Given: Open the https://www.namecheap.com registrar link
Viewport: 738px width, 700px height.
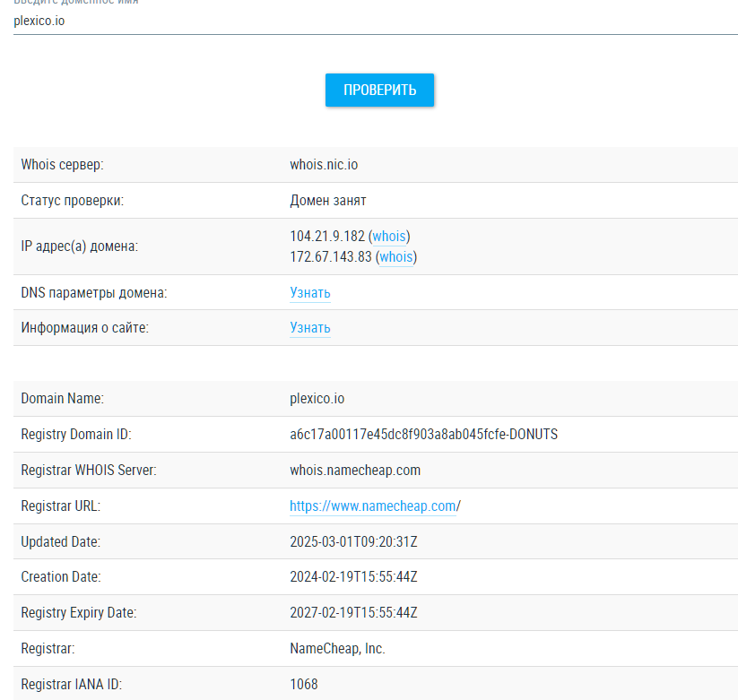Looking at the screenshot, I should click(x=373, y=506).
